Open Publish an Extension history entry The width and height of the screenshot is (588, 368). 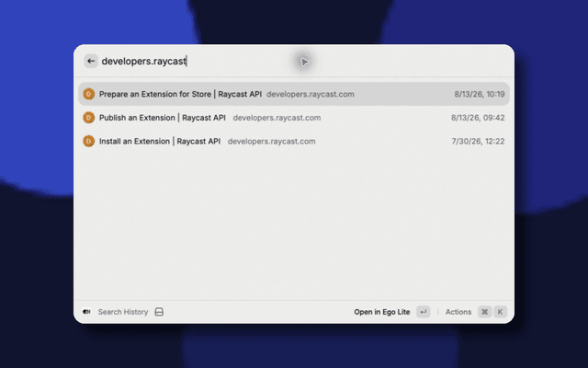(294, 118)
